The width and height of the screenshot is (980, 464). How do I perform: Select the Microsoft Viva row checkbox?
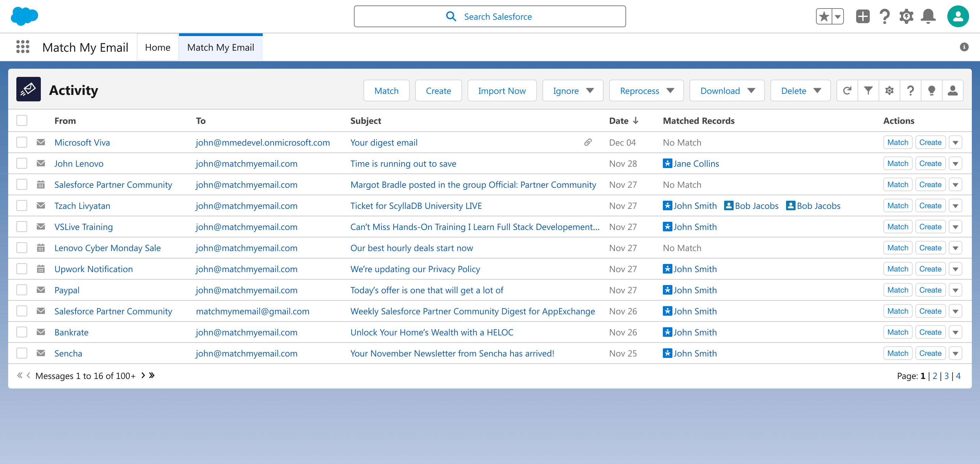pyautogui.click(x=22, y=142)
